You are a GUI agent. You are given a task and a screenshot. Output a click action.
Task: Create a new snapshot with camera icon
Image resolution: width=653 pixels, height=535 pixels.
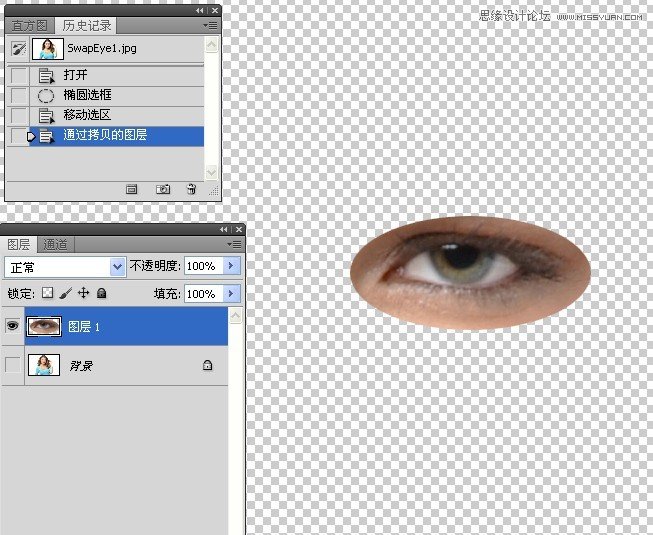[x=163, y=189]
